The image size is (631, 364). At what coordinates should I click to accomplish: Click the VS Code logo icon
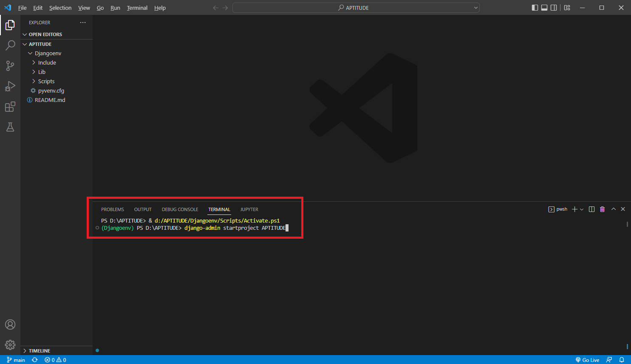(x=8, y=8)
